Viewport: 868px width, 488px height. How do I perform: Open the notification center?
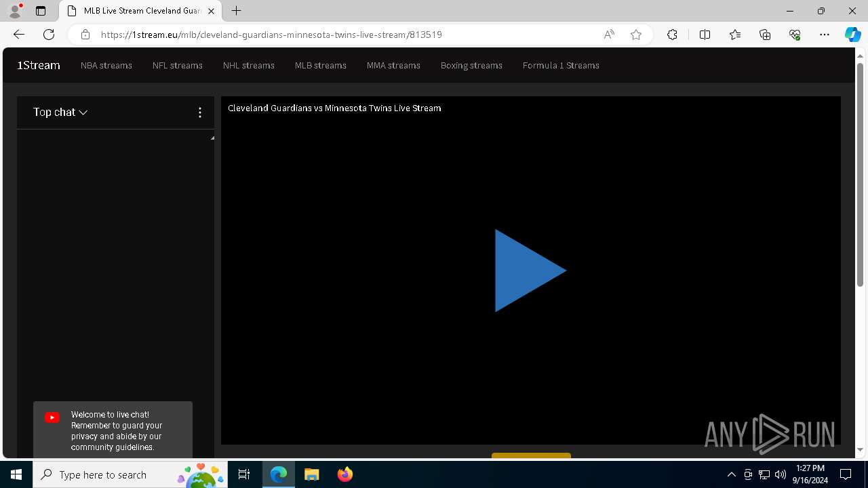coord(846,474)
